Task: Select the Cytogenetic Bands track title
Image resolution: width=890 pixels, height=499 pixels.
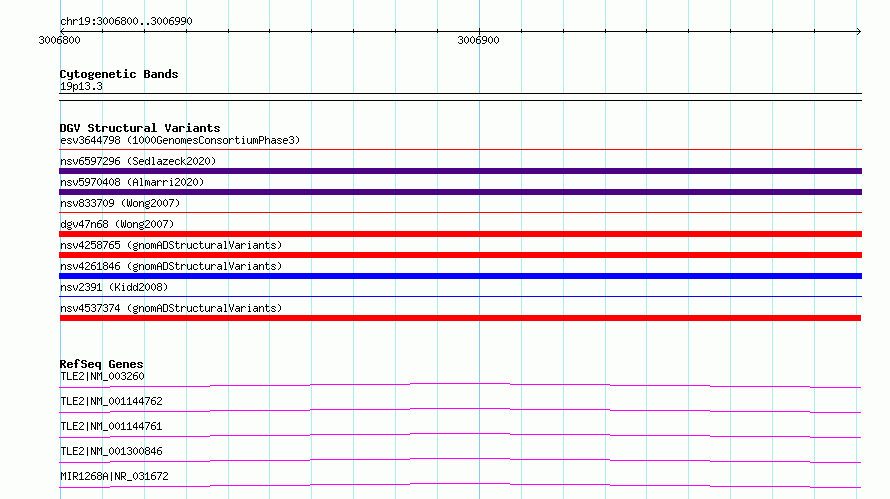Action: click(x=119, y=74)
